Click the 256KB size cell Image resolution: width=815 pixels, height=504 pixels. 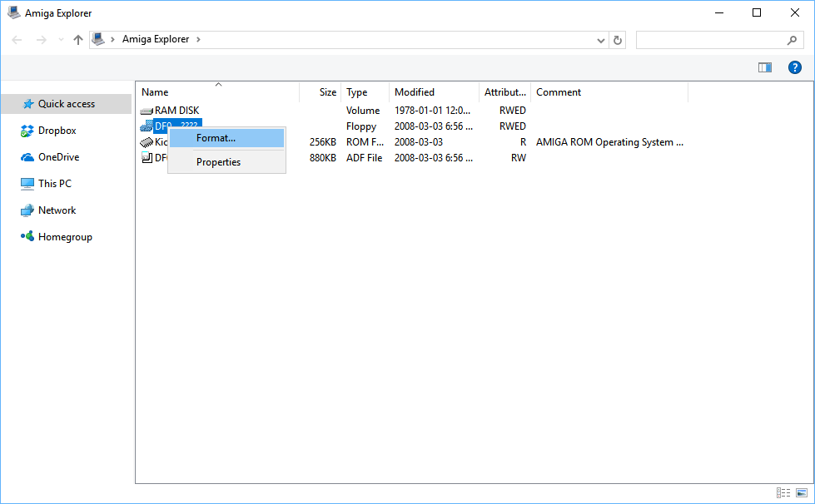[x=323, y=142]
